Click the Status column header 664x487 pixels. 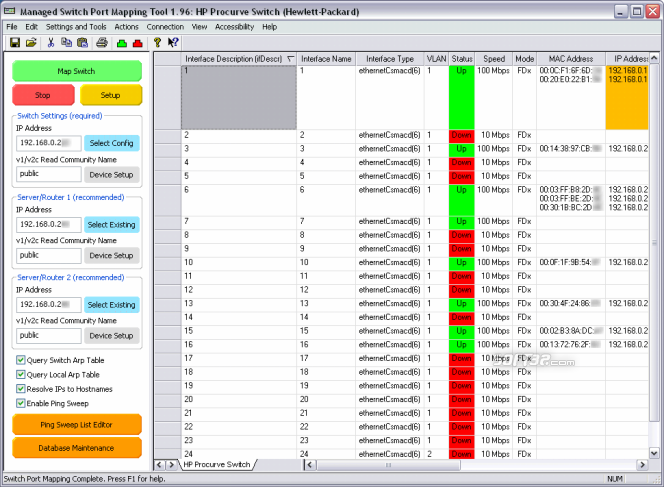tap(462, 59)
